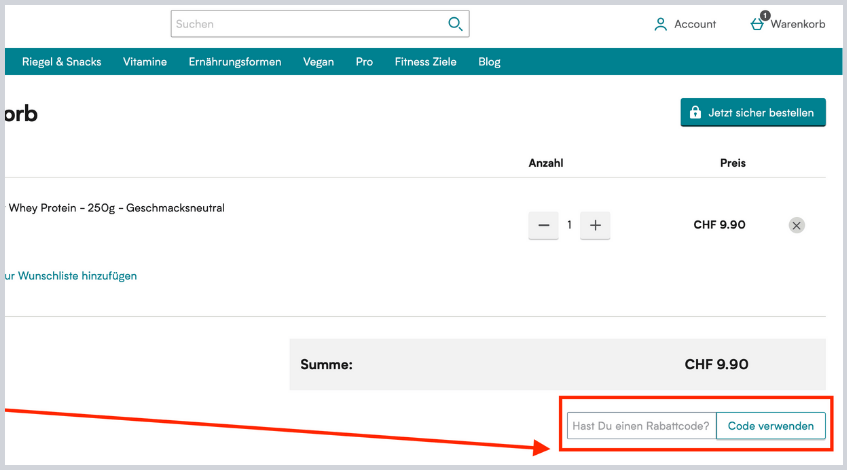The height and width of the screenshot is (470, 847).
Task: Click the Wunschliste hinzufügen link
Action: point(70,276)
